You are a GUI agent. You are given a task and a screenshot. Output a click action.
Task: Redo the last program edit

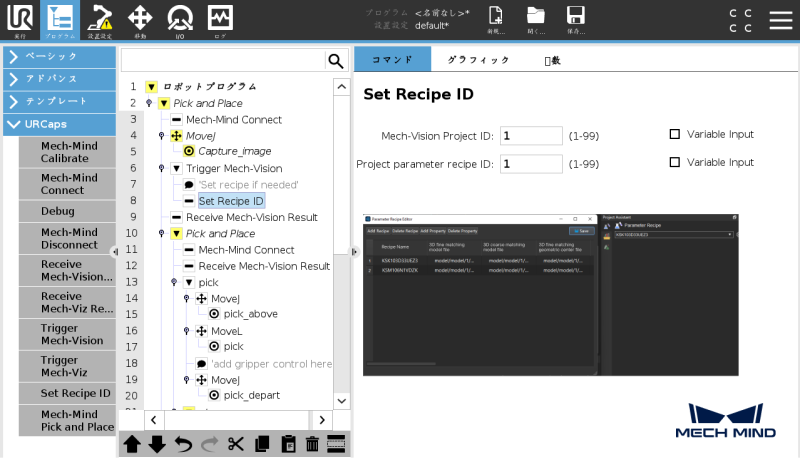tap(209, 444)
